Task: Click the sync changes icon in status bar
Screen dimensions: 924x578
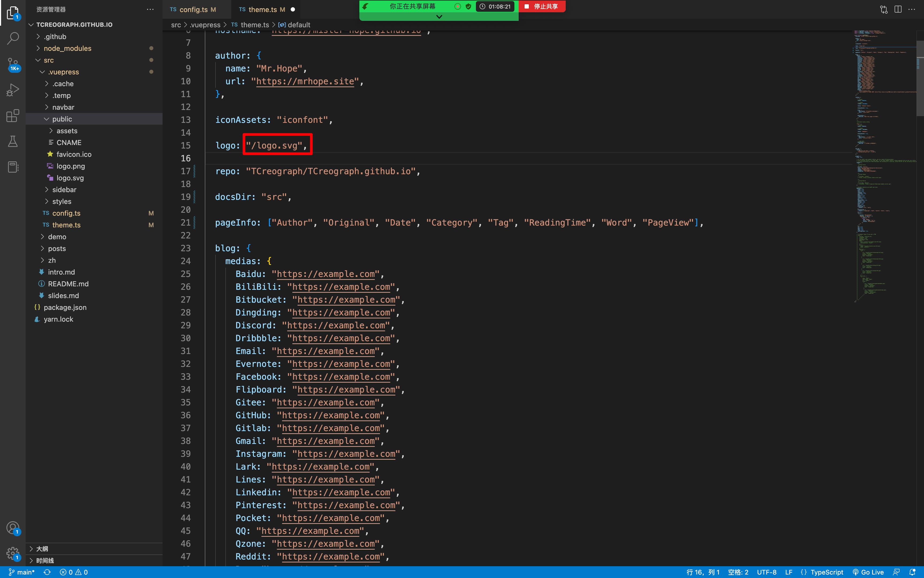Action: point(47,572)
